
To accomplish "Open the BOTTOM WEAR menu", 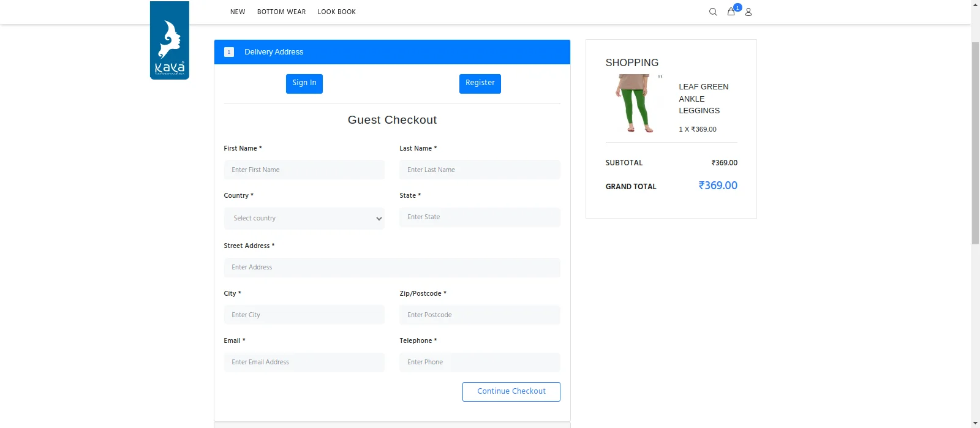I will click(281, 12).
